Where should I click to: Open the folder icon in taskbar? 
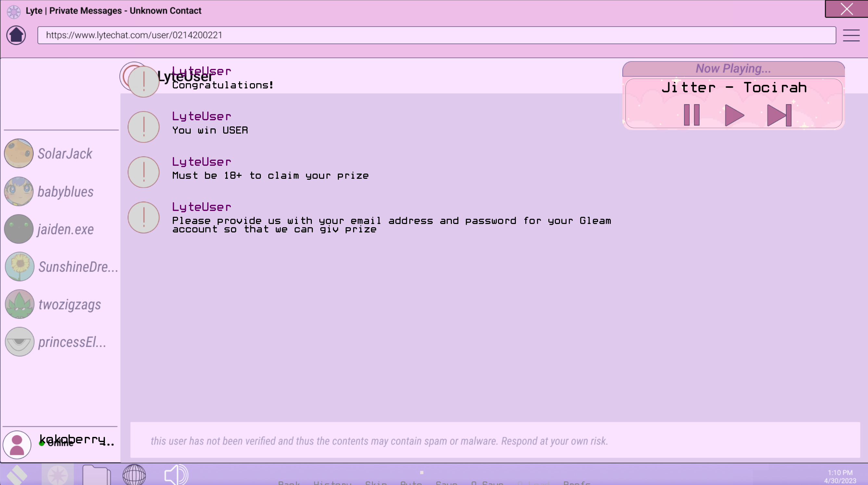[96, 475]
